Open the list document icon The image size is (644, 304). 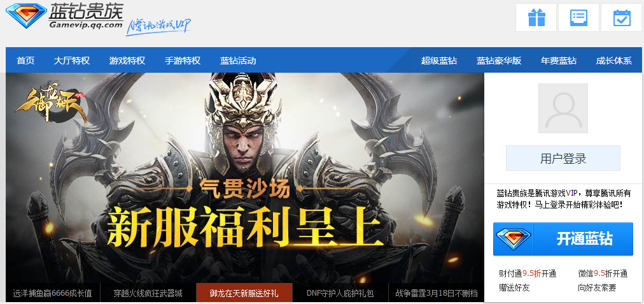(578, 18)
